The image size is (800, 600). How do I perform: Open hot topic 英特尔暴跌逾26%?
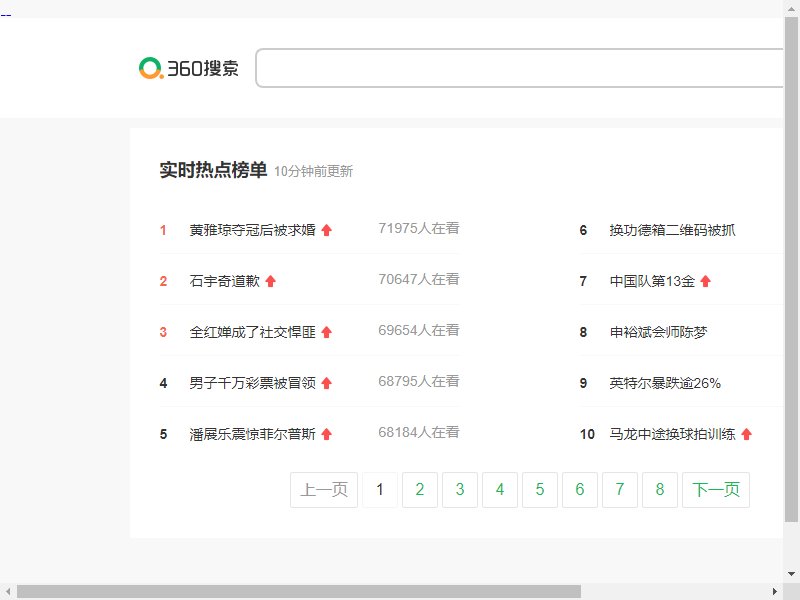pyautogui.click(x=665, y=383)
